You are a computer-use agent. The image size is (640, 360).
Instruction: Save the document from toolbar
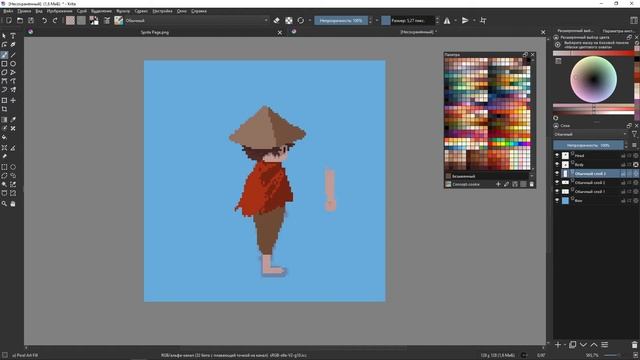point(31,20)
